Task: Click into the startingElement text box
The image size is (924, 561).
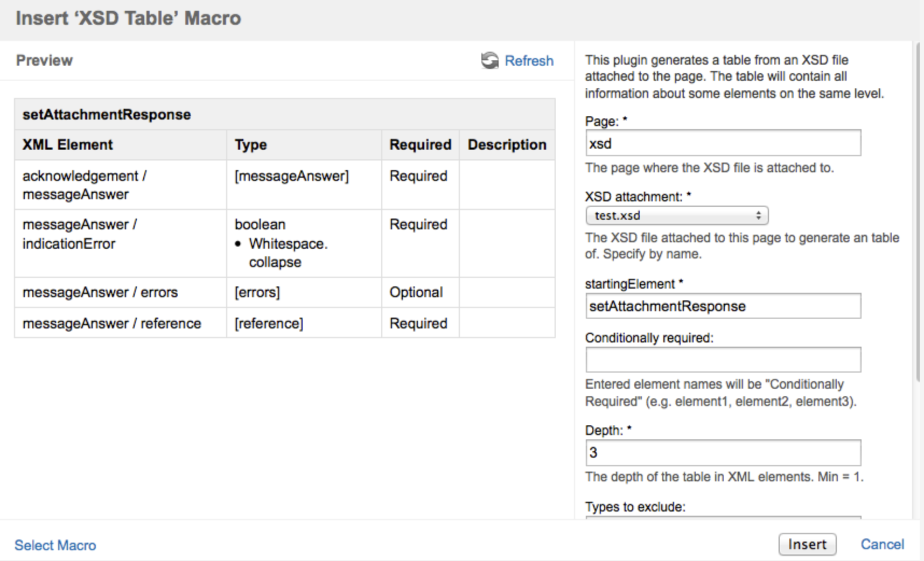Action: (x=723, y=306)
